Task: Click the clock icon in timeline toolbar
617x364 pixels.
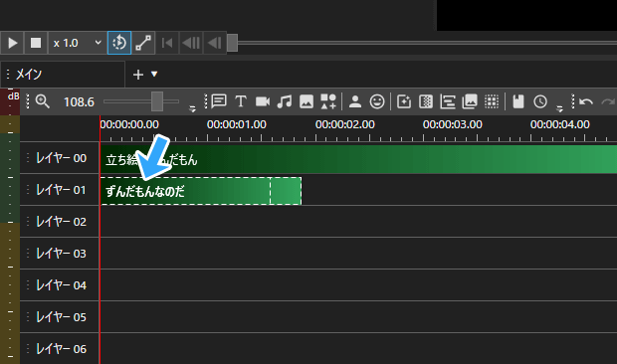Action: [x=540, y=101]
